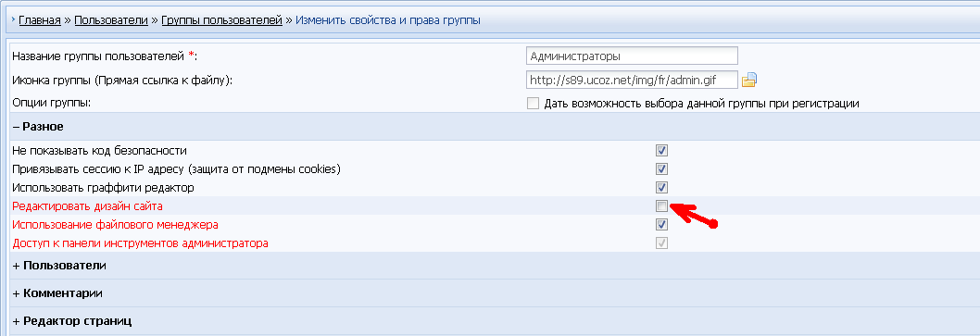Screen dimensions: 980x336
Task: Open the Группы пользователей breadcrumb link
Action: 222,20
